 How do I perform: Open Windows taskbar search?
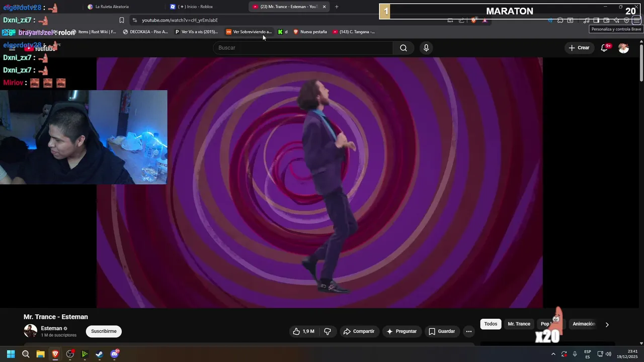pyautogui.click(x=26, y=354)
